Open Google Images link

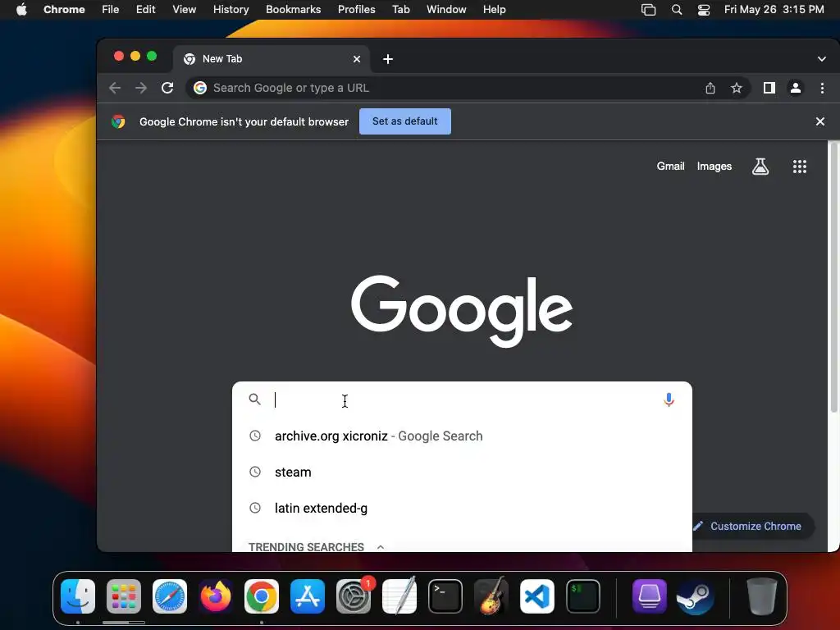point(714,166)
